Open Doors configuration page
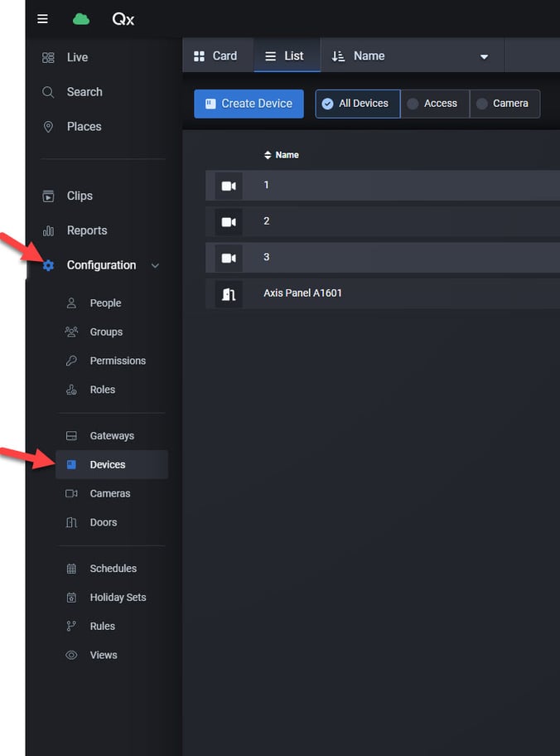Screen dimensions: 560x756 [x=103, y=522]
